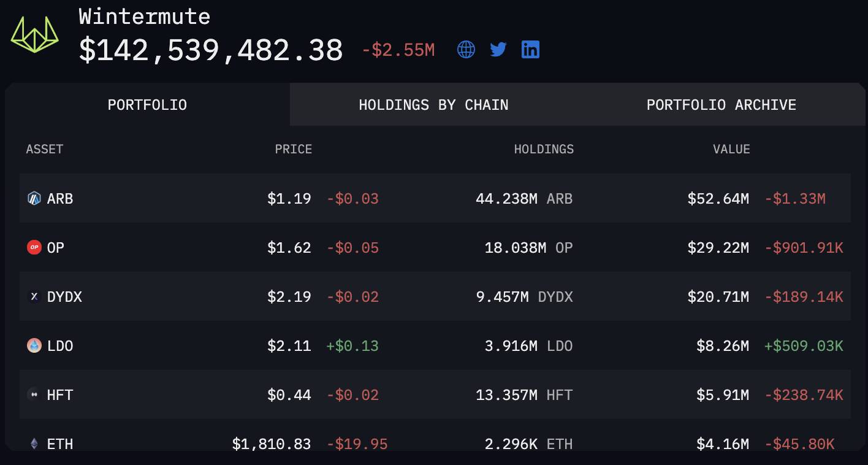Click ARB value change -$1.33M

pos(795,199)
